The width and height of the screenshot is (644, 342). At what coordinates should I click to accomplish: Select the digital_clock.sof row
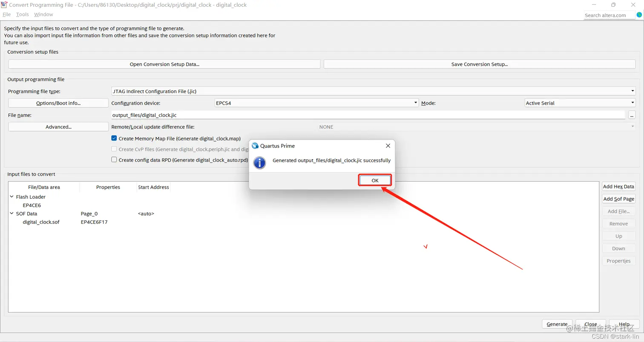(x=41, y=222)
